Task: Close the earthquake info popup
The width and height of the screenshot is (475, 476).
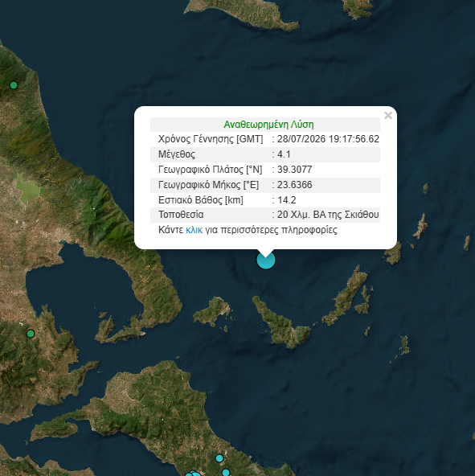Action: [388, 115]
